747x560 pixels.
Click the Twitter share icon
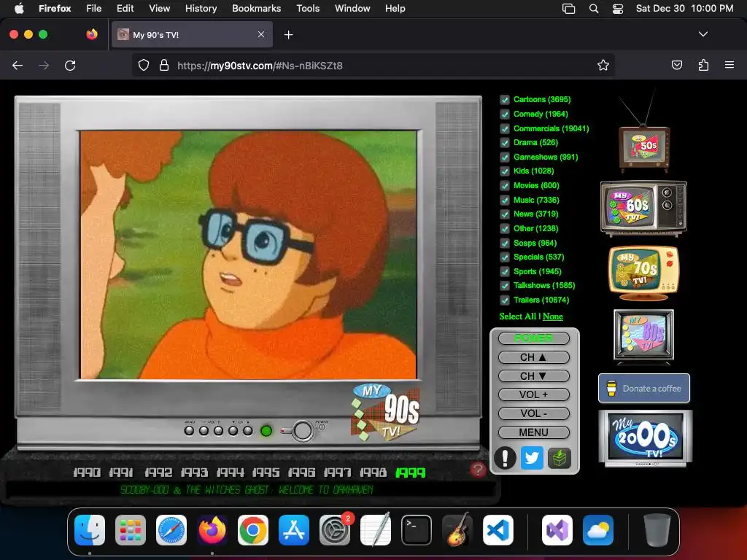(532, 458)
